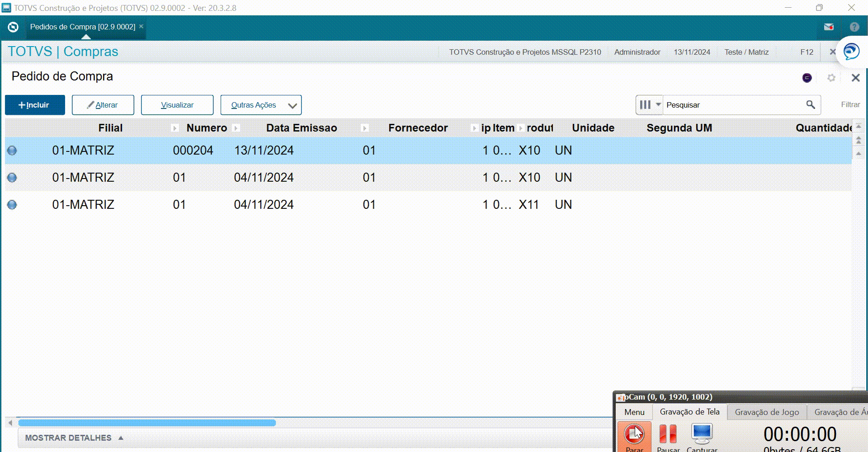Sort by the Filial column header

pos(110,128)
